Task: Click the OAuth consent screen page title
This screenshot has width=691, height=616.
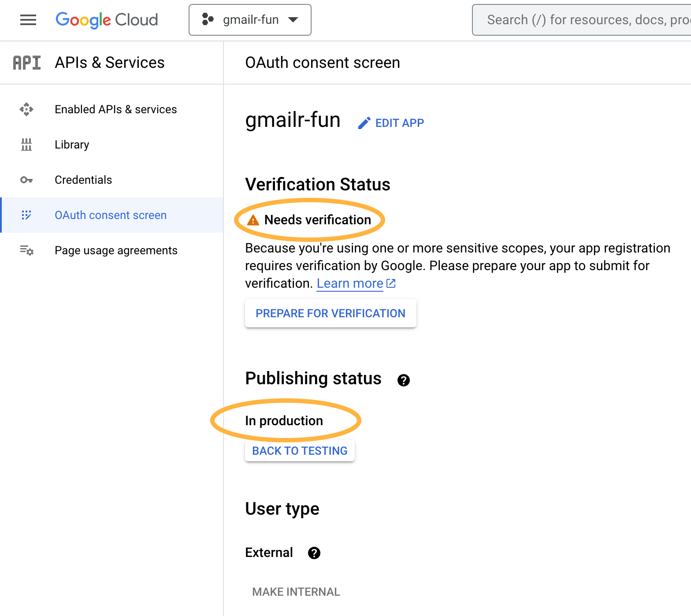Action: [323, 63]
